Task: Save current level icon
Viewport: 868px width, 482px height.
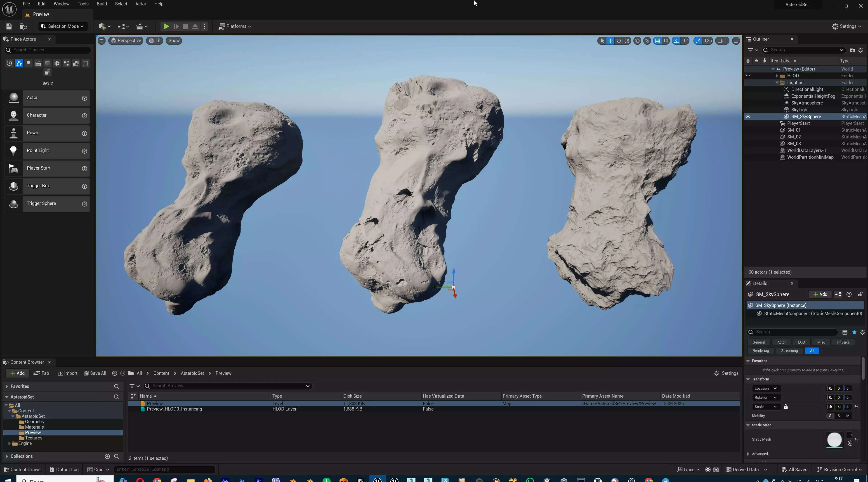Action: coord(9,26)
